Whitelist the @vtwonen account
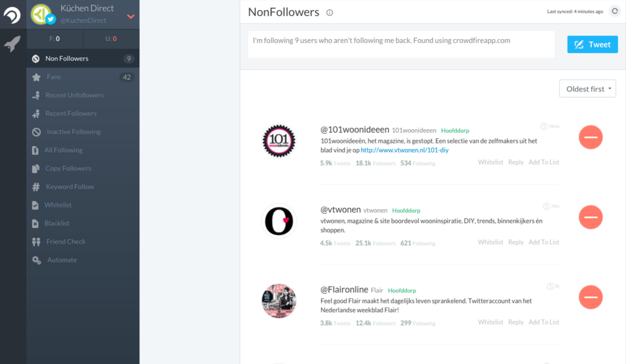The height and width of the screenshot is (364, 626). 490,242
